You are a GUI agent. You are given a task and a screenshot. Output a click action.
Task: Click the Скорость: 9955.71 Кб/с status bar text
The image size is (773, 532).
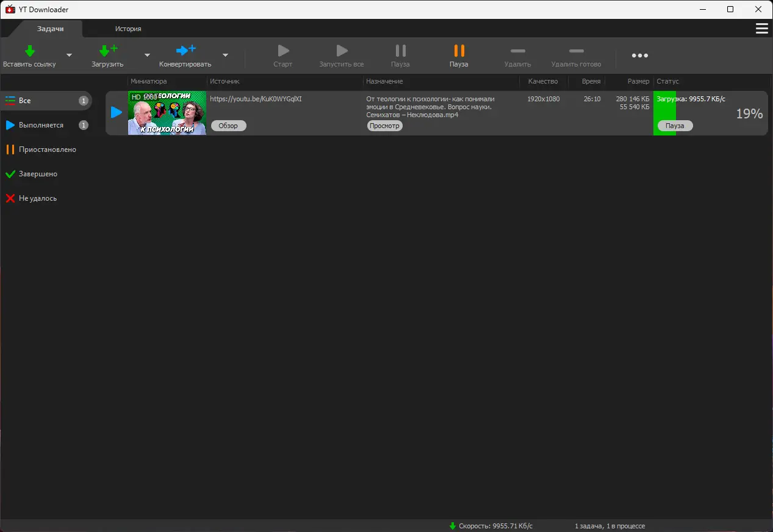tap(495, 526)
